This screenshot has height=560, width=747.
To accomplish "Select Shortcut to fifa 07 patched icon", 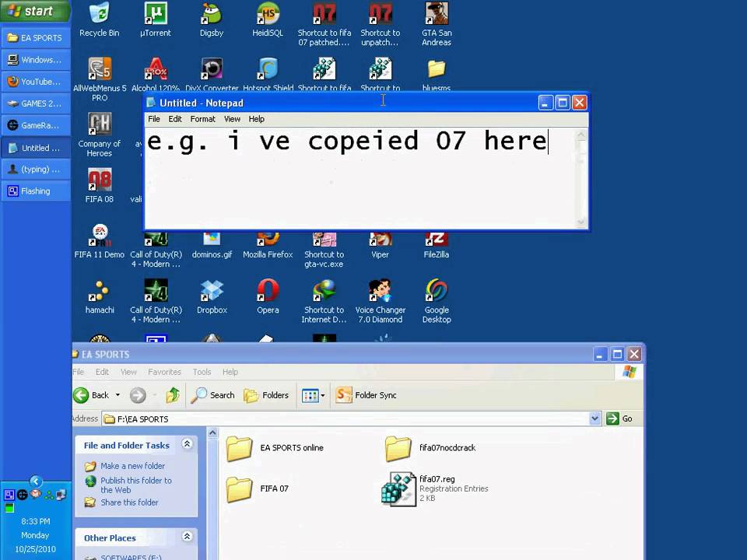I will pyautogui.click(x=324, y=24).
